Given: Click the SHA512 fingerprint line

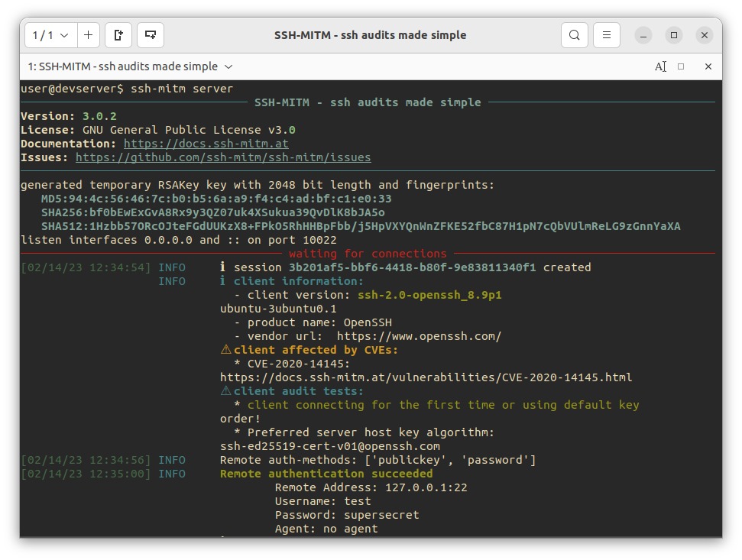Looking at the screenshot, I should tap(361, 226).
